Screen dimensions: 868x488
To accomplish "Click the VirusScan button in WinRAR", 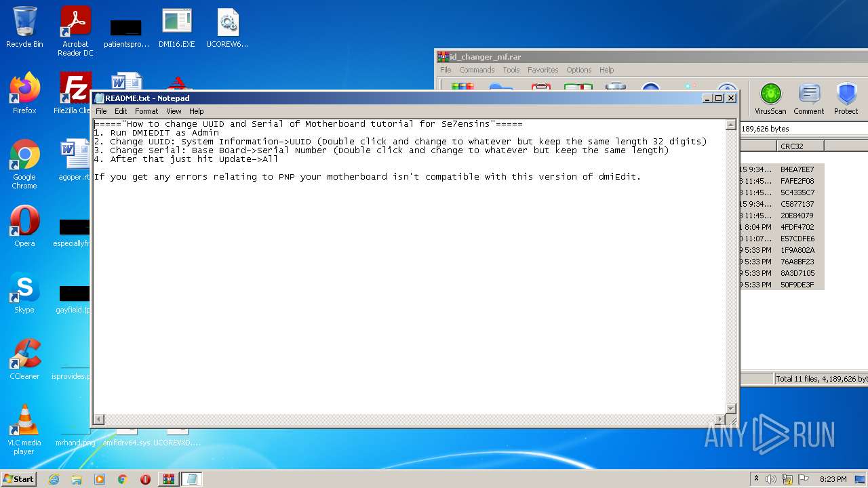I will click(x=770, y=99).
